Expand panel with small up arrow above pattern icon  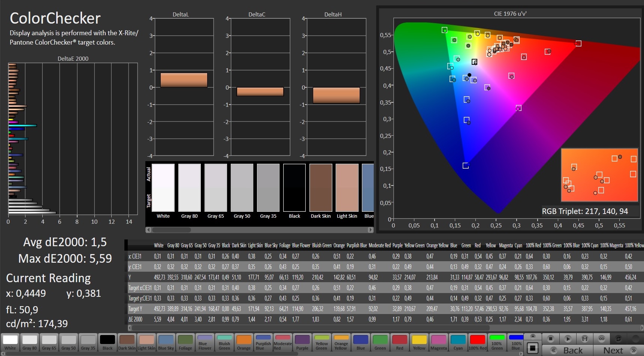(533, 336)
